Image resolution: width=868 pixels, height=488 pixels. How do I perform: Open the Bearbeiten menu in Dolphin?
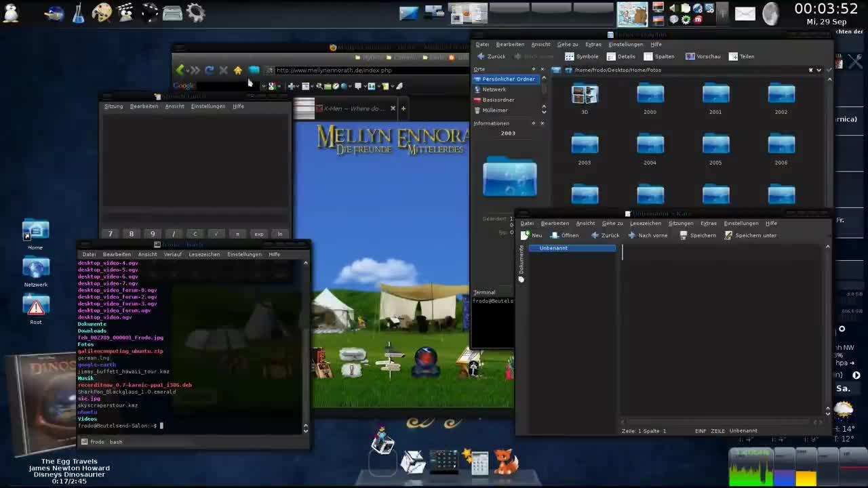[x=510, y=44]
